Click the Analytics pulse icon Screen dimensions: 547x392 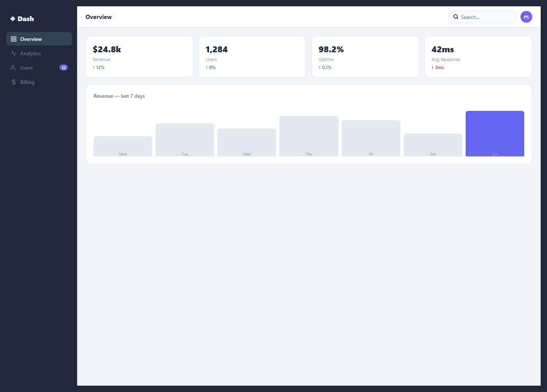(13, 54)
